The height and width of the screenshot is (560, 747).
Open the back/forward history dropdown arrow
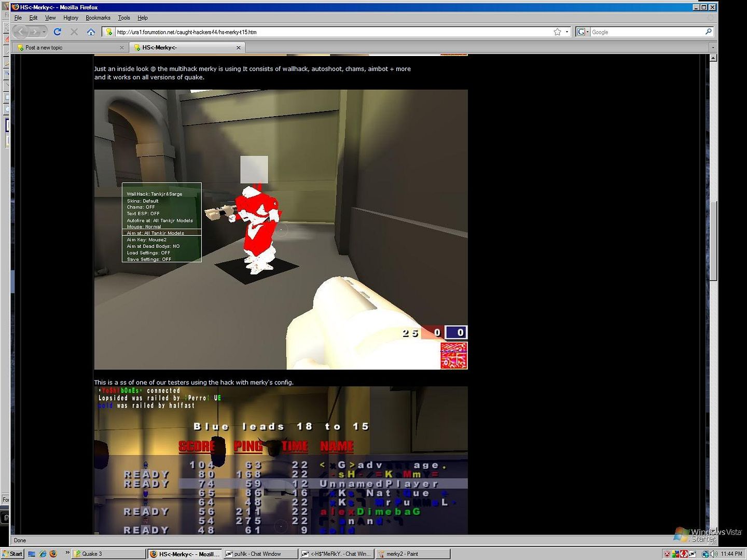[x=44, y=32]
